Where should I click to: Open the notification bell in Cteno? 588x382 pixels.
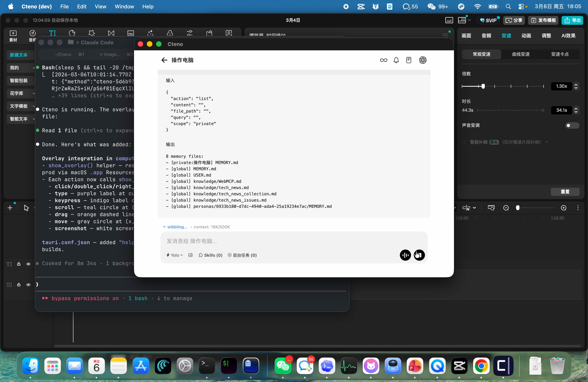click(396, 60)
